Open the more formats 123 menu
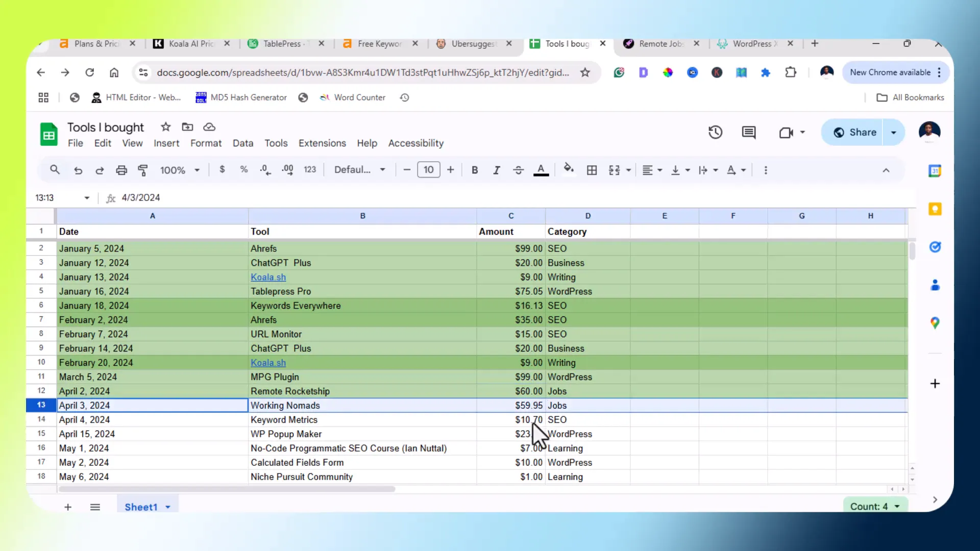This screenshot has width=980, height=551. pyautogui.click(x=310, y=170)
